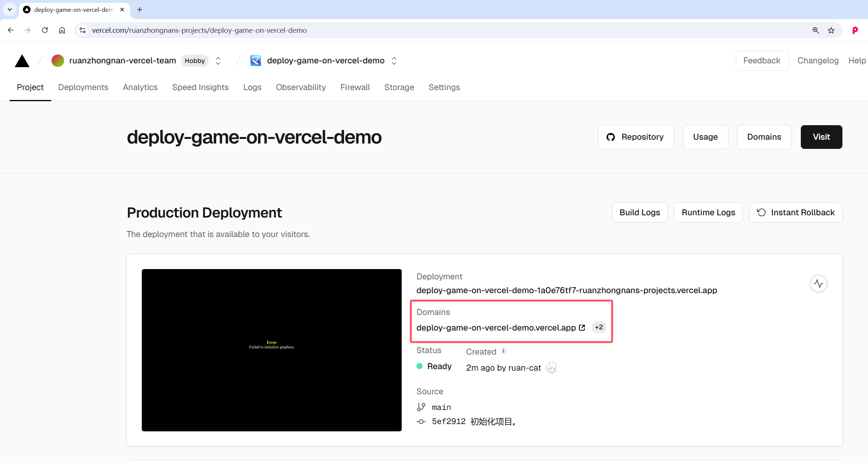Click the browser forward arrow
Viewport: 868px width, 463px height.
[x=27, y=30]
